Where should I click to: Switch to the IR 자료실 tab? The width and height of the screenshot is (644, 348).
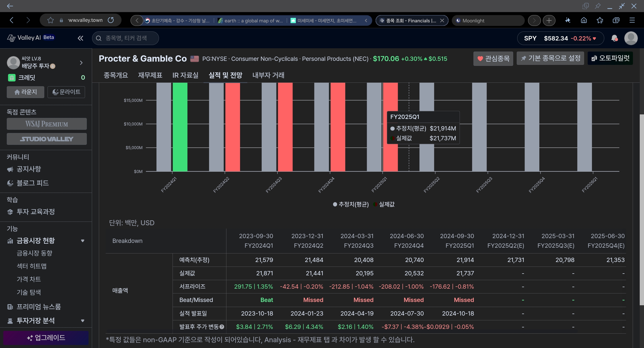185,75
